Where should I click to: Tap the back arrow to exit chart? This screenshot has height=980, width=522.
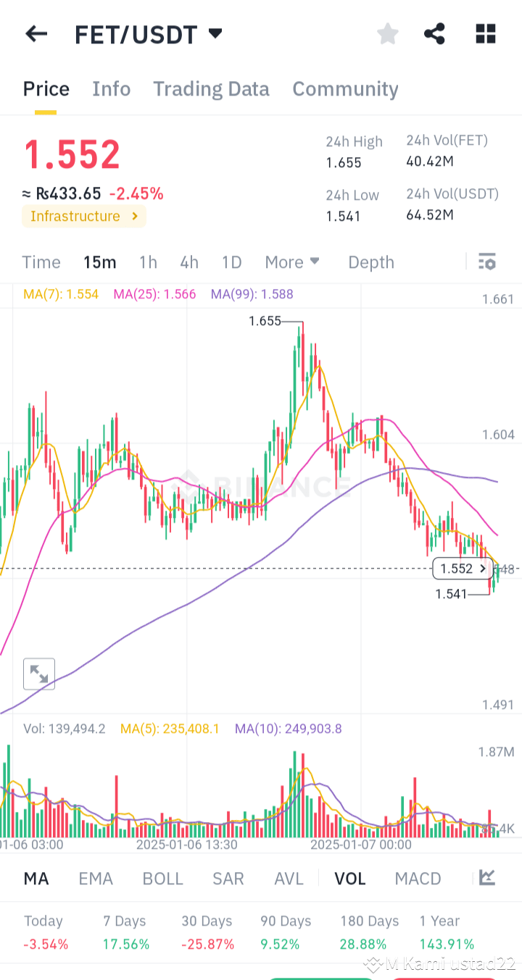[x=36, y=33]
